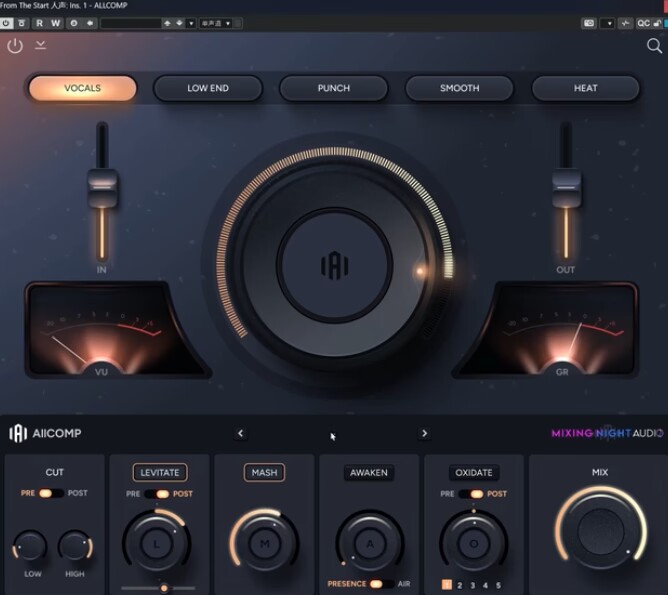Enable Write automation W button
Image resolution: width=668 pixels, height=595 pixels.
(55, 23)
